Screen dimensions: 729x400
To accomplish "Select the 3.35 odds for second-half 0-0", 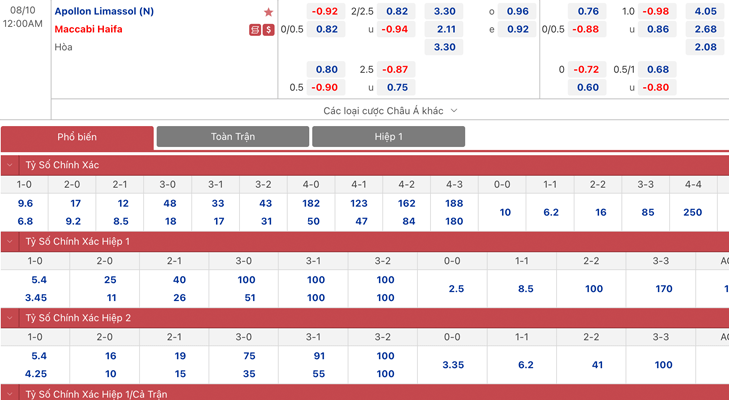I will point(453,365).
